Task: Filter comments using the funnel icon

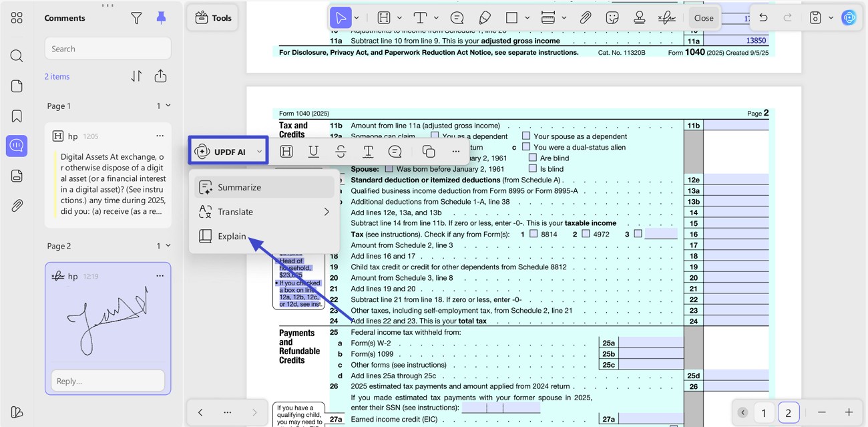Action: (136, 18)
